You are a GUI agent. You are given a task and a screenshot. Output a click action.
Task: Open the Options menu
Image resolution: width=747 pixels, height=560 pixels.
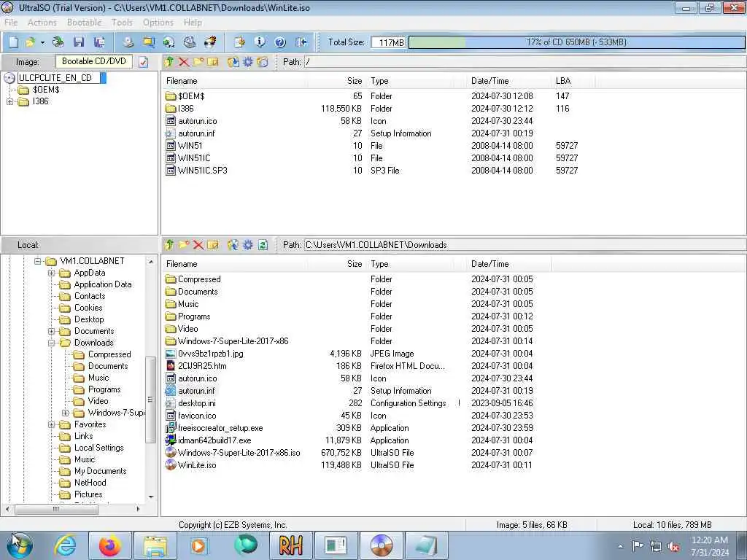158,23
